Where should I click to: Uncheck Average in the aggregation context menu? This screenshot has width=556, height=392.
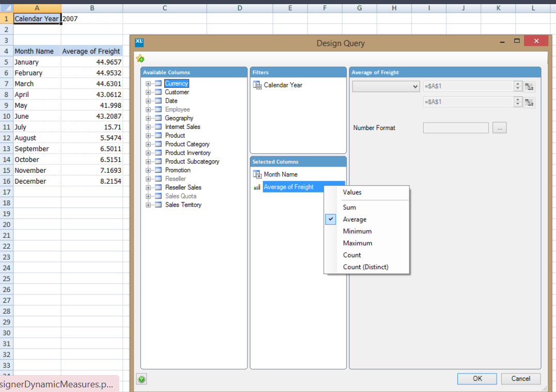coord(330,219)
